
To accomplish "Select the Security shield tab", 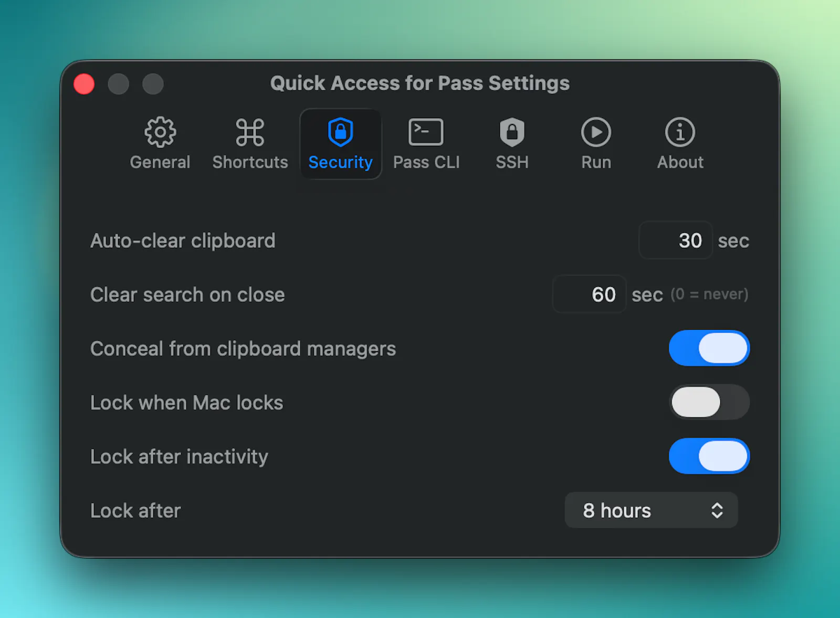I will [340, 144].
